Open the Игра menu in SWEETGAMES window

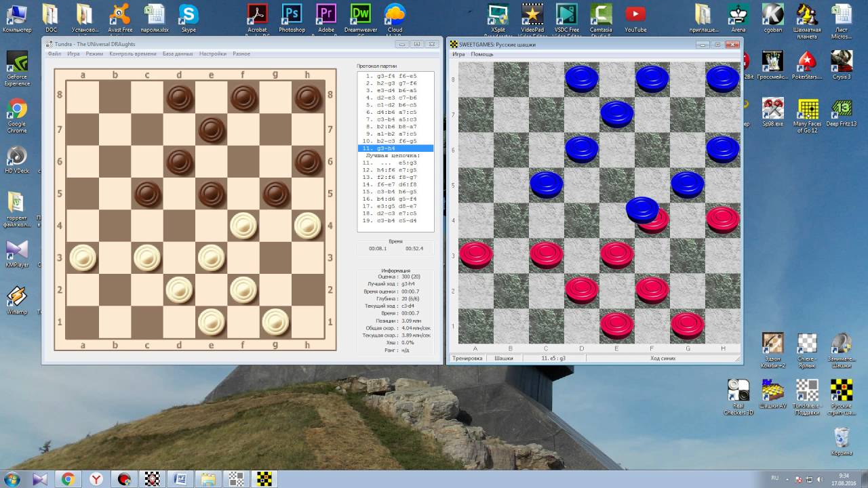coord(458,54)
